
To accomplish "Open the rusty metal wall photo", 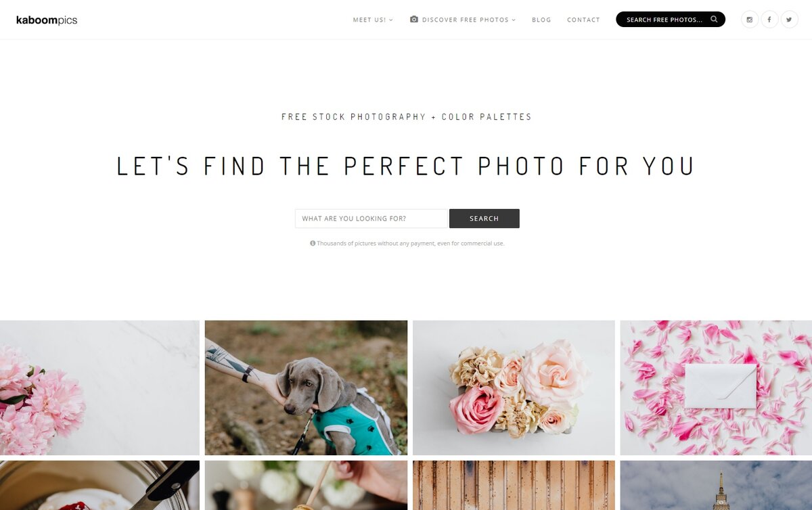I will 514,485.
